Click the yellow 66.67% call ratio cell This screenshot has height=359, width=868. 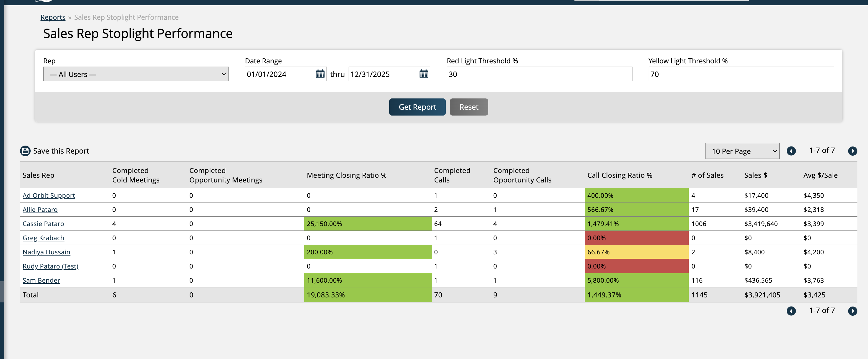point(636,252)
